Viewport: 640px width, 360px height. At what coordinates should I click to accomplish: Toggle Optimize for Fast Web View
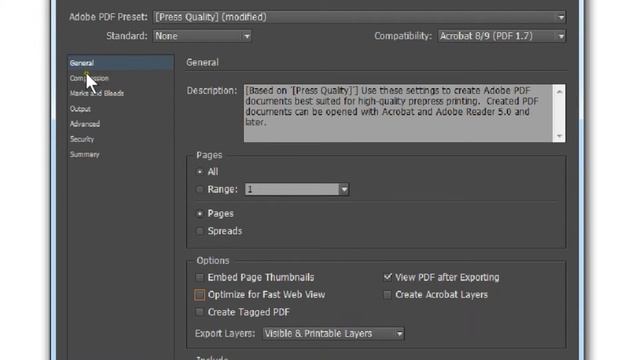coord(200,295)
